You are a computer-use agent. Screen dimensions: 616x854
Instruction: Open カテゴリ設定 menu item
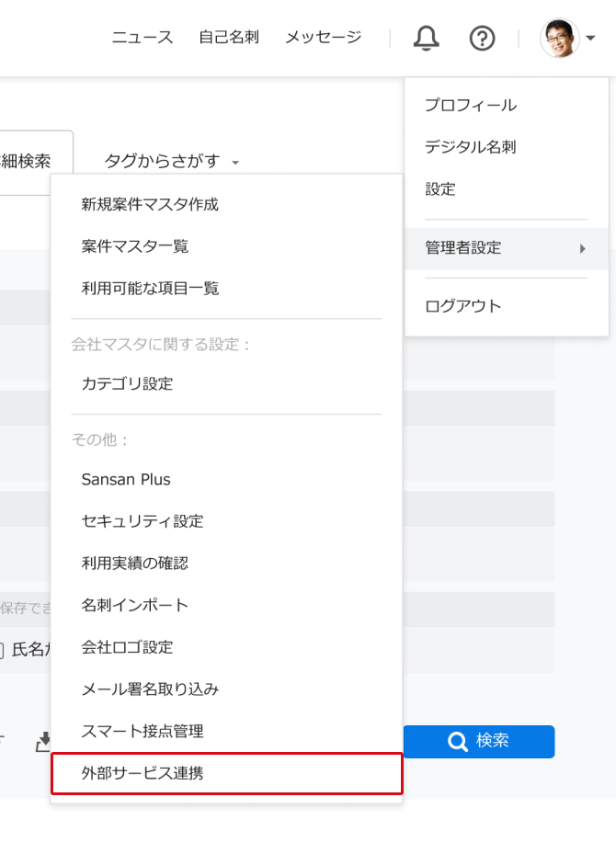(127, 384)
